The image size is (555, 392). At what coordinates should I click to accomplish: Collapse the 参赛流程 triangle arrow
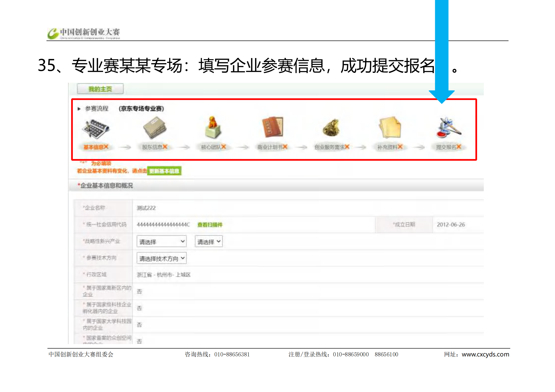coord(79,109)
